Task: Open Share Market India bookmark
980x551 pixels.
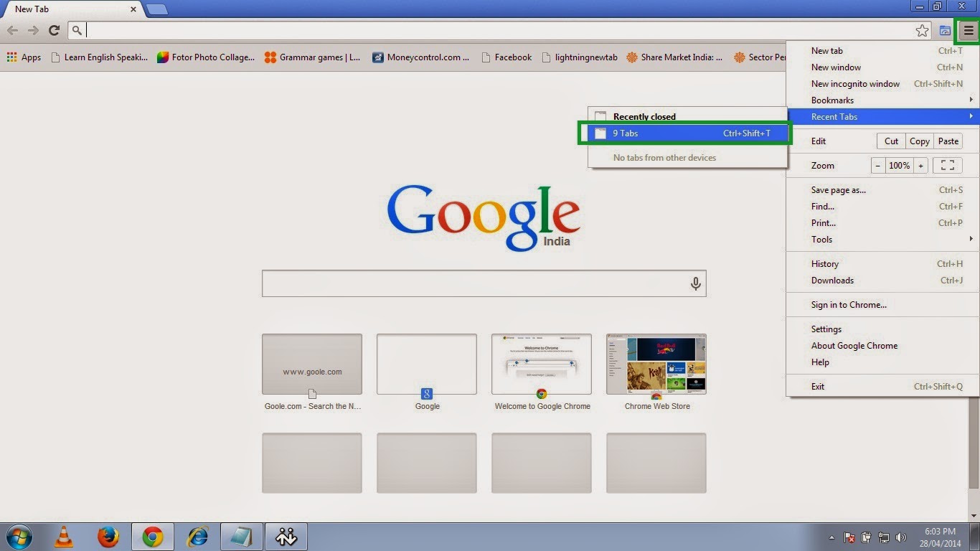Action: tap(674, 57)
